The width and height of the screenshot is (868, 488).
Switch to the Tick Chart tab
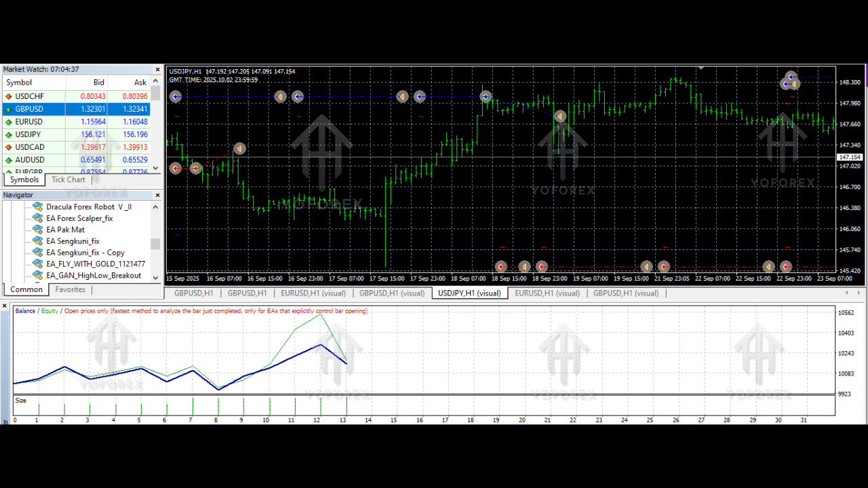click(x=68, y=179)
